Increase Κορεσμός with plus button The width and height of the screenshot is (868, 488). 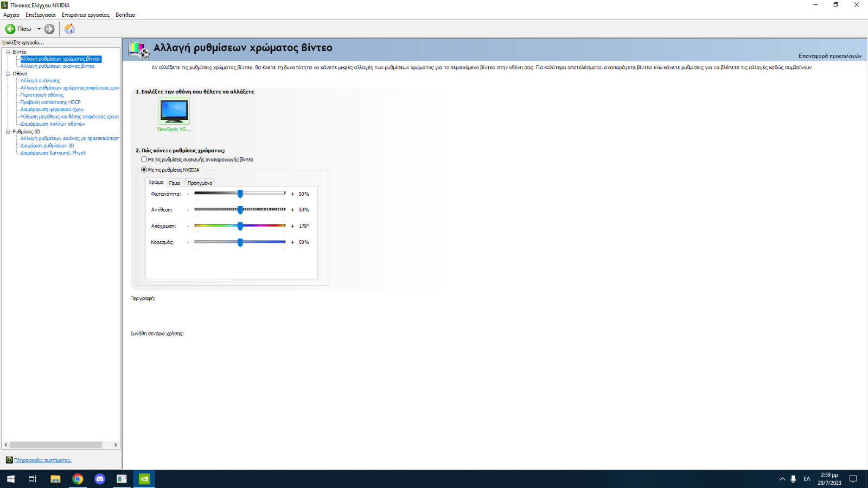(x=292, y=242)
